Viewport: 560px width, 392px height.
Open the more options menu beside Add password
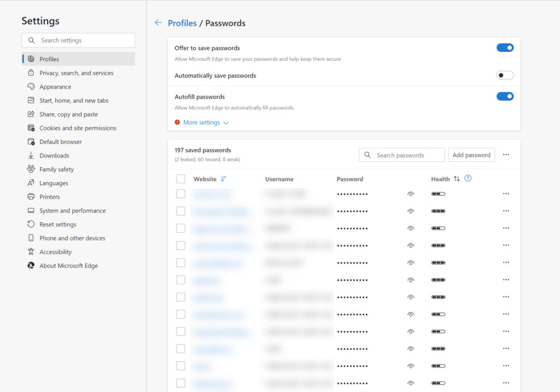pos(506,155)
